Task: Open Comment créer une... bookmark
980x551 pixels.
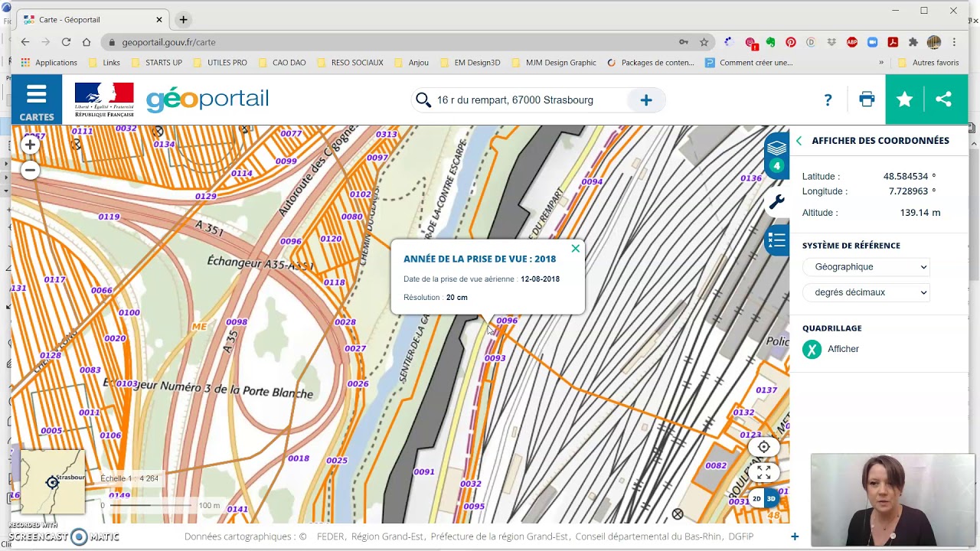Action: click(x=749, y=63)
